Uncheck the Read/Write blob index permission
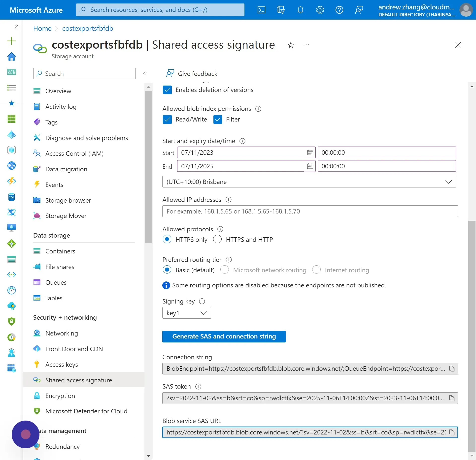The height and width of the screenshot is (460, 476). (x=167, y=120)
